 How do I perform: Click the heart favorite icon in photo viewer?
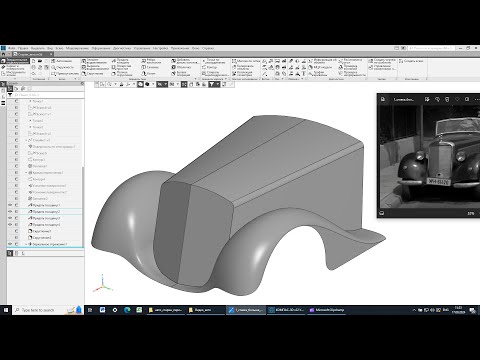(457, 99)
